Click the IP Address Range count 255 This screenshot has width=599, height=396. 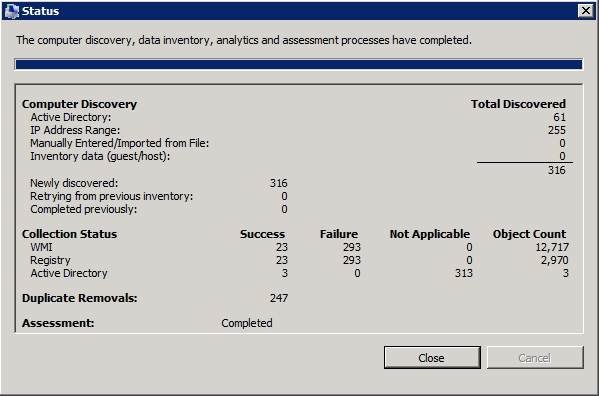pyautogui.click(x=557, y=130)
